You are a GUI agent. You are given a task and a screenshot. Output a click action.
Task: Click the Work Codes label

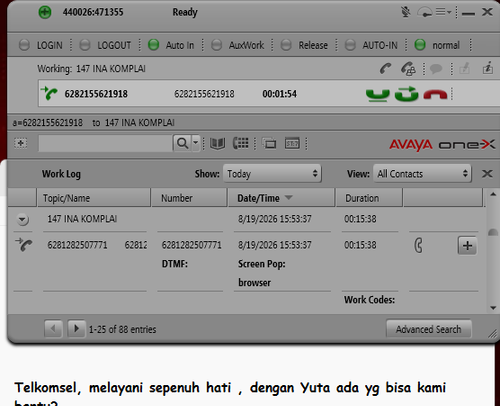[369, 300]
